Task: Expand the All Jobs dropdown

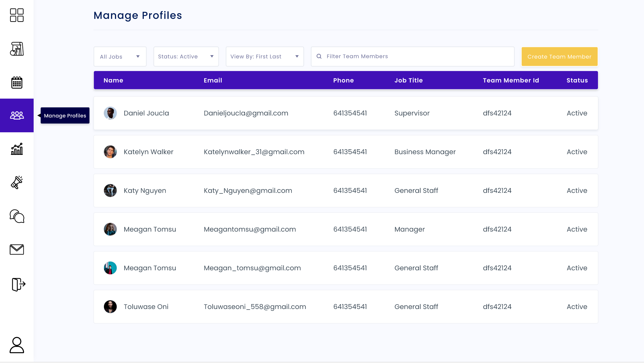Action: click(x=120, y=57)
